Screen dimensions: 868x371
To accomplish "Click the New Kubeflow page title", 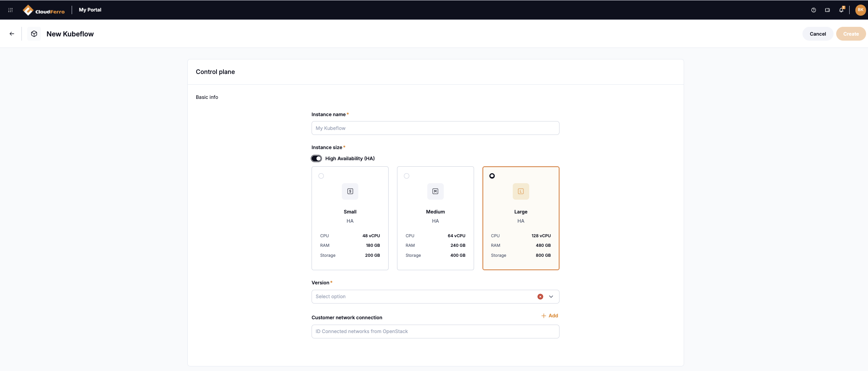I will pos(70,34).
